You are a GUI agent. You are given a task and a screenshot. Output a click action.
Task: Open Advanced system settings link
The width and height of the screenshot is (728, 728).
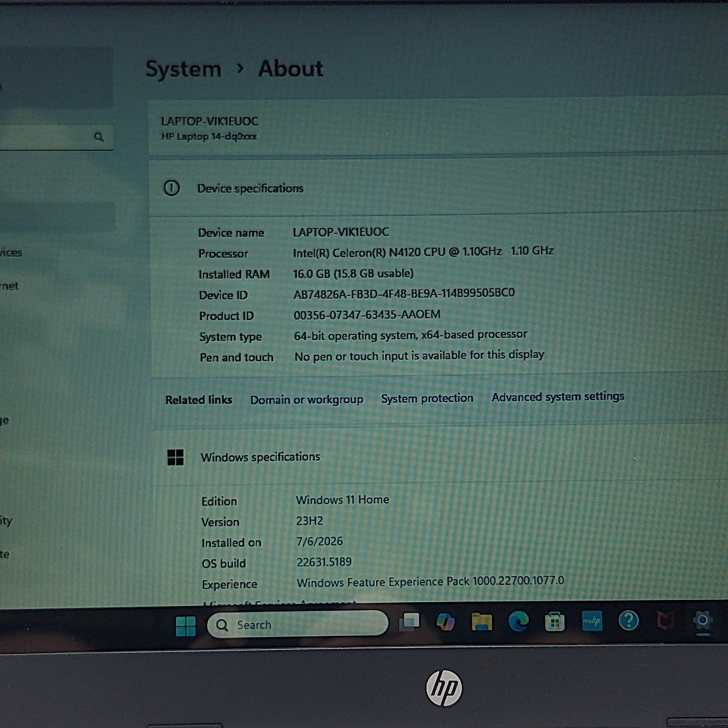[558, 397]
